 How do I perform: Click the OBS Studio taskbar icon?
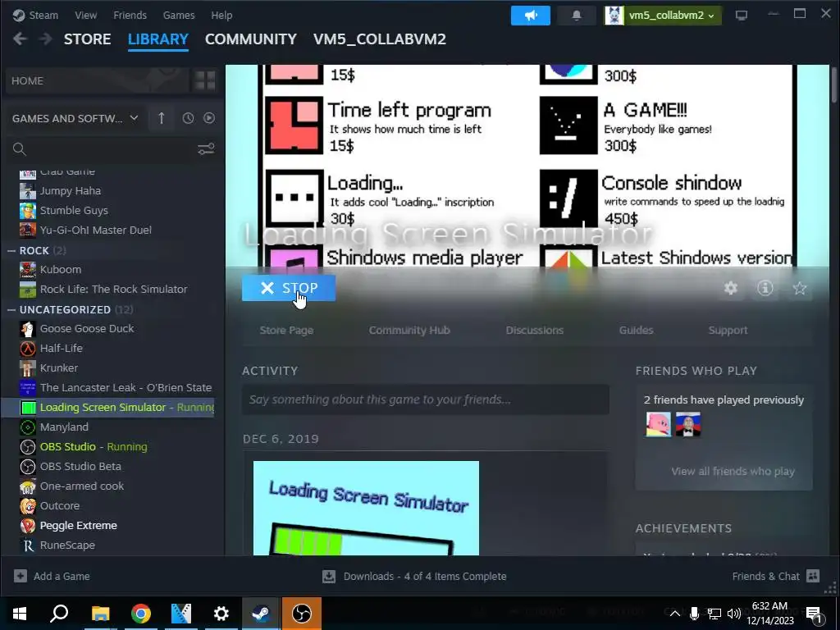[302, 614]
